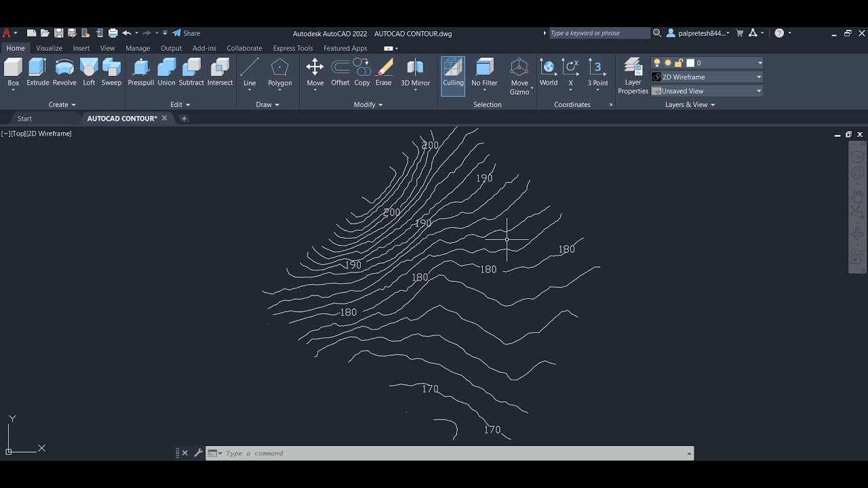Image resolution: width=868 pixels, height=488 pixels.
Task: Open the Autodesk App Store cart icon
Action: coord(739,33)
